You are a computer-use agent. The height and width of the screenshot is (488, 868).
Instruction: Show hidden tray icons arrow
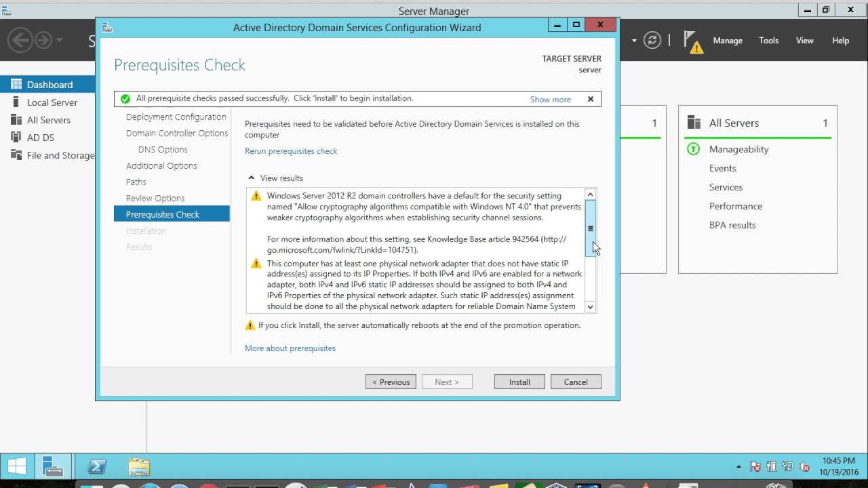point(739,467)
